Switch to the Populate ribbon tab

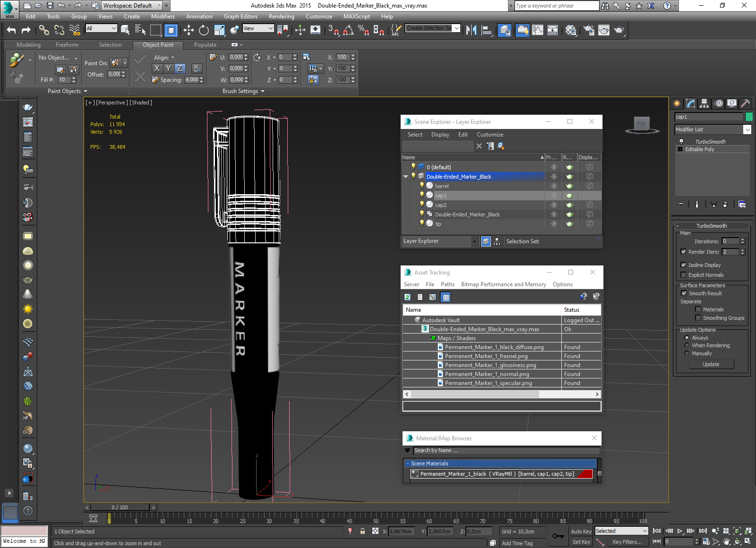pyautogui.click(x=205, y=45)
